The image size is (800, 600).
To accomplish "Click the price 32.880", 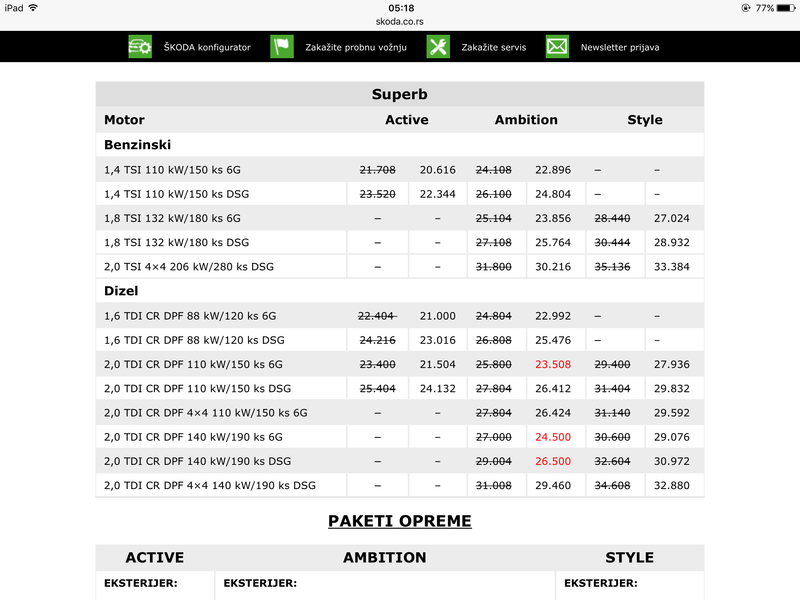I will 672,486.
